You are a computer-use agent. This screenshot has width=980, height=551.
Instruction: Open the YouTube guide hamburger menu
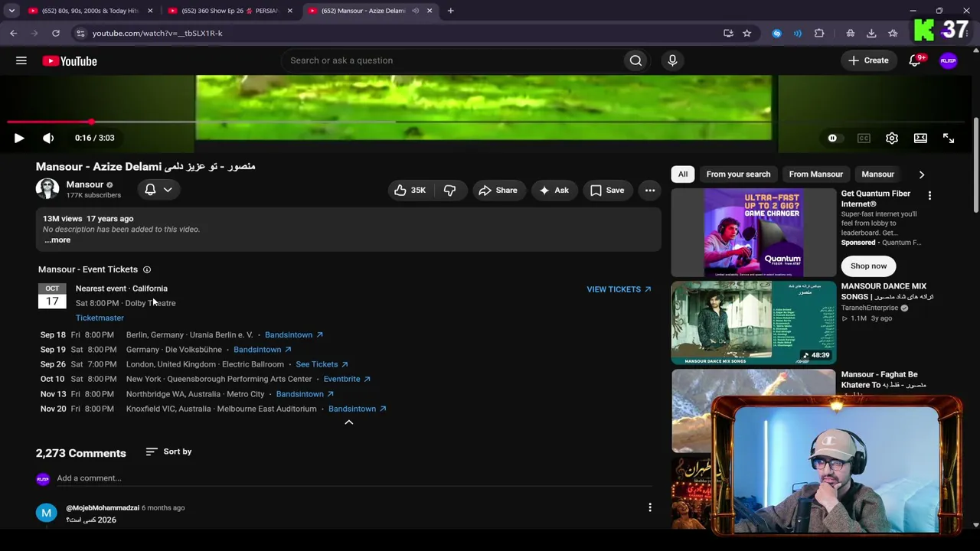[21, 60]
